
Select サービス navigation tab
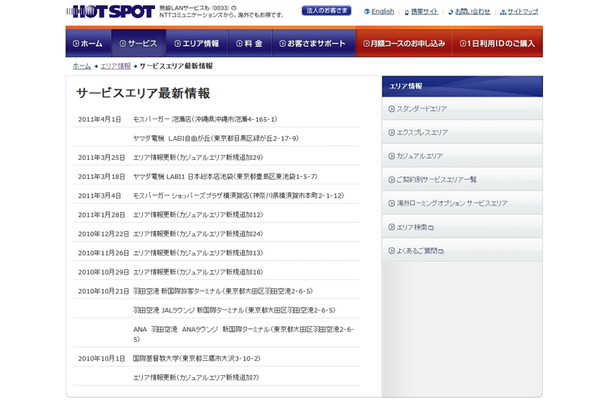[138, 43]
